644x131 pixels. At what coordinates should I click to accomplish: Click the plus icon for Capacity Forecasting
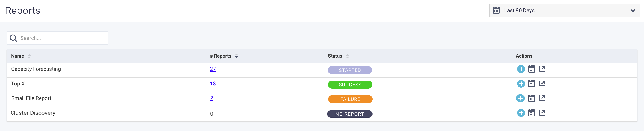521,69
